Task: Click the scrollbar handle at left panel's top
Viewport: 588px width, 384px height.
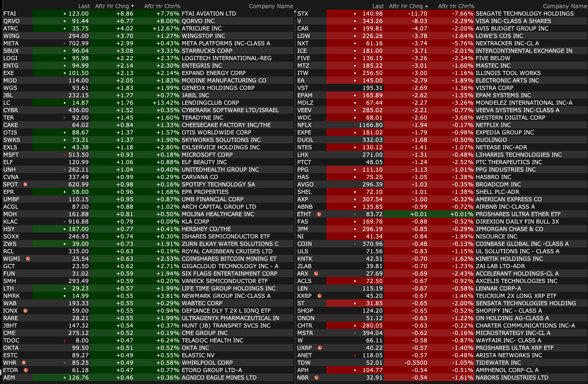Action: [295, 12]
